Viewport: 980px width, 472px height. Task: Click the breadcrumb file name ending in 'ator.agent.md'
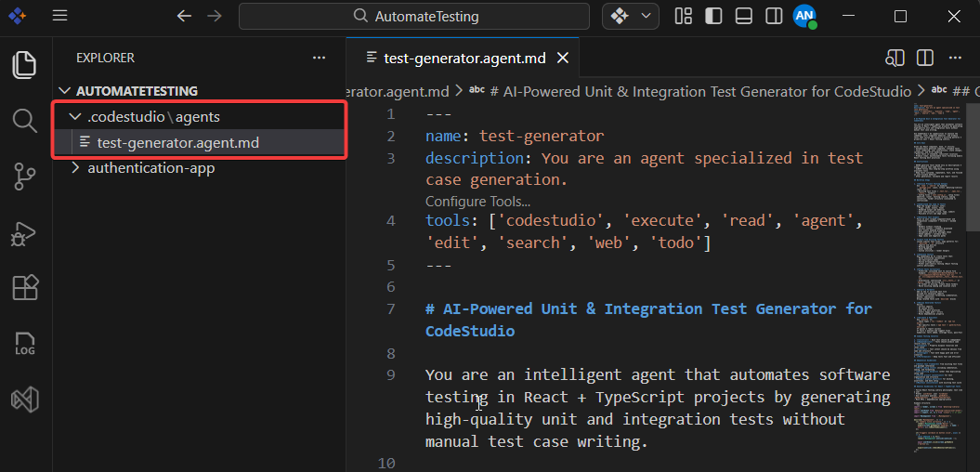[x=399, y=92]
